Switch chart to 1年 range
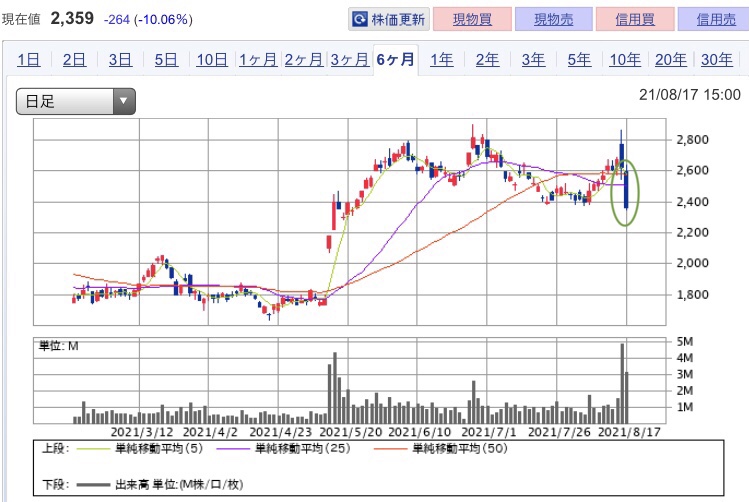The image size is (749, 502). pyautogui.click(x=441, y=60)
